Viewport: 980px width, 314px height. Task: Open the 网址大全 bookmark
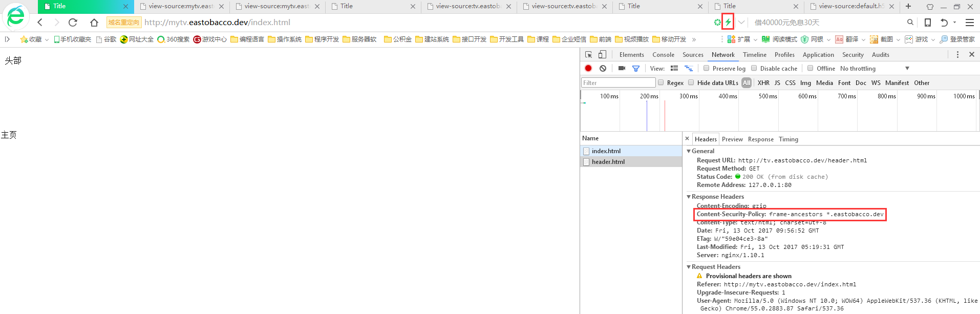pos(137,39)
